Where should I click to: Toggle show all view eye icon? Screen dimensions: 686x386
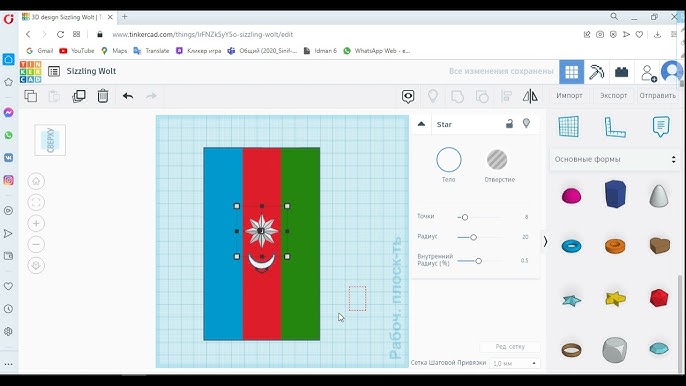coord(408,96)
